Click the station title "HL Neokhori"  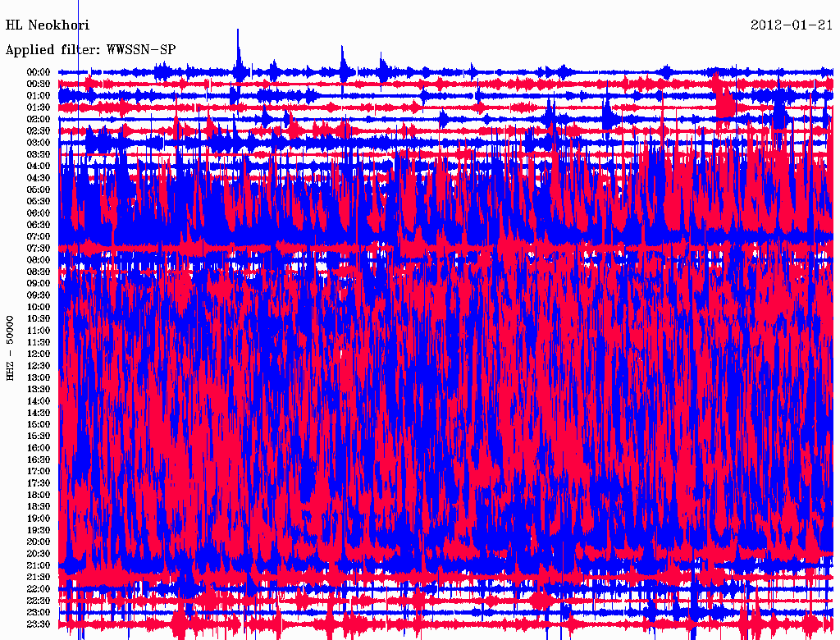47,25
